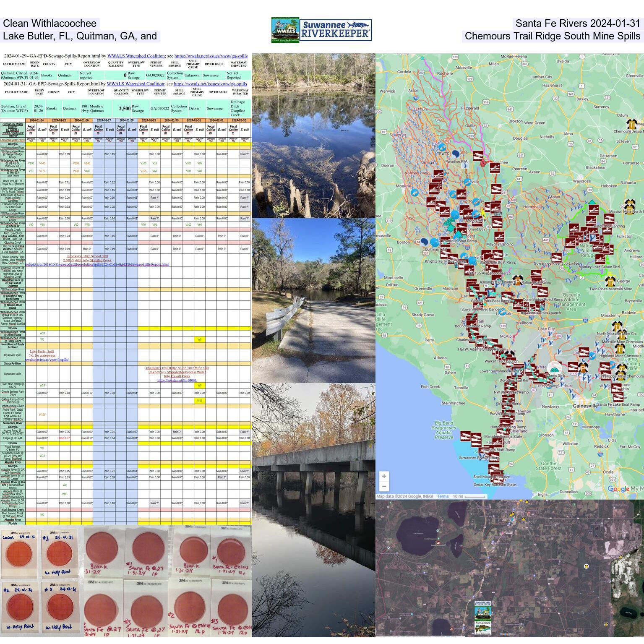Click the yellow W33 cell for Eddins Ramp
Viewport: 644px width, 644px height.
pyautogui.click(x=200, y=401)
